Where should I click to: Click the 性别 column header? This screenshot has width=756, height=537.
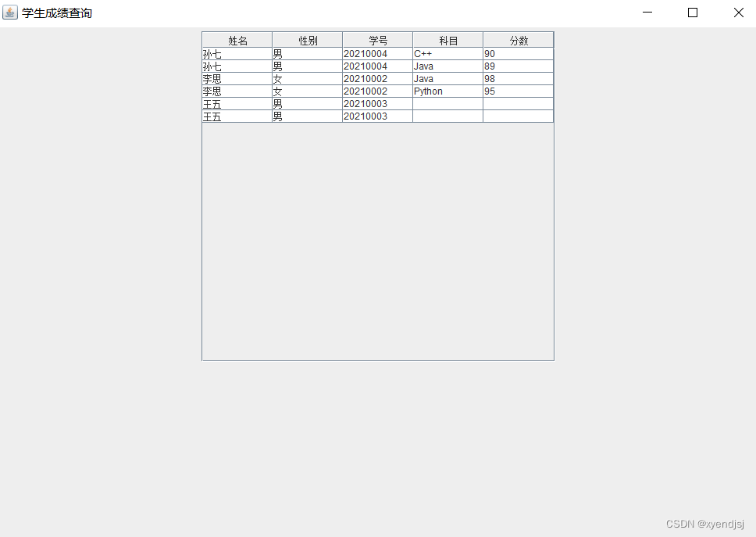pyautogui.click(x=308, y=40)
